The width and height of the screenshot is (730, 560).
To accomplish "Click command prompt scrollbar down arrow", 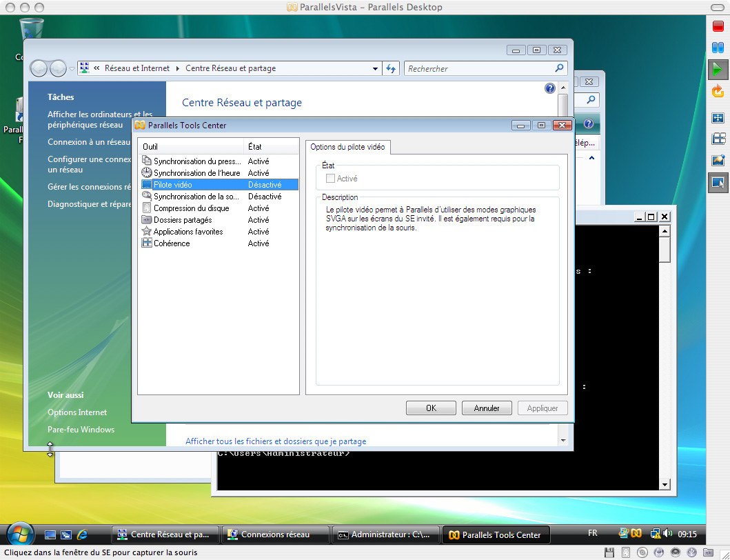I will click(x=665, y=485).
